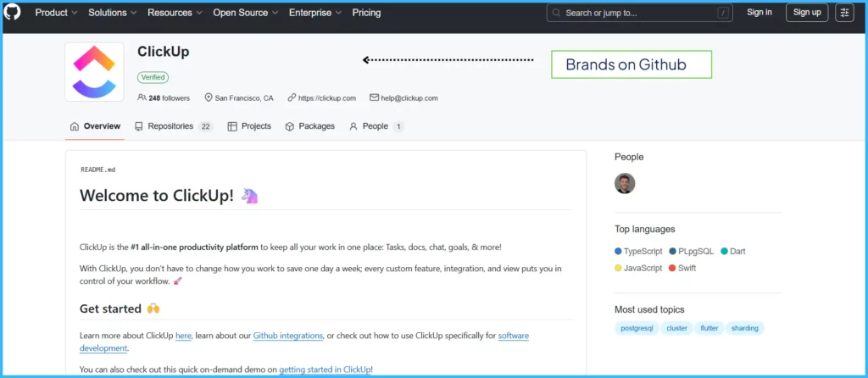The height and width of the screenshot is (378, 868).
Task: Click the People person icon in tabs
Action: (x=353, y=126)
